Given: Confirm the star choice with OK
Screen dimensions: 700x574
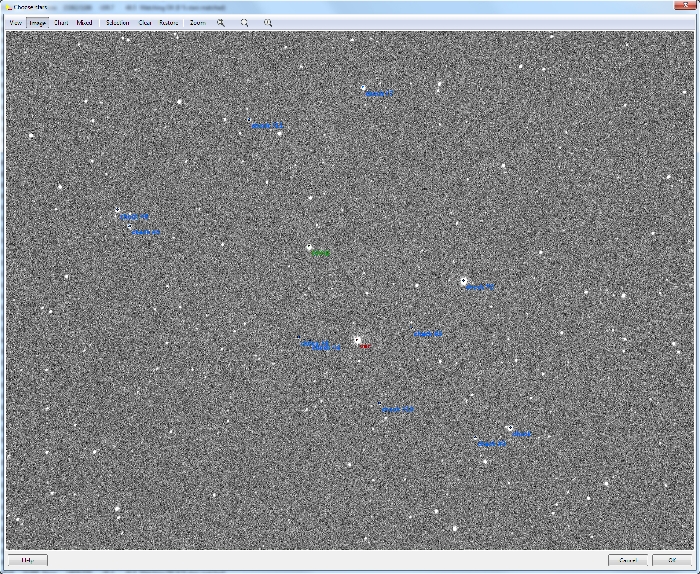Looking at the screenshot, I should click(x=672, y=560).
